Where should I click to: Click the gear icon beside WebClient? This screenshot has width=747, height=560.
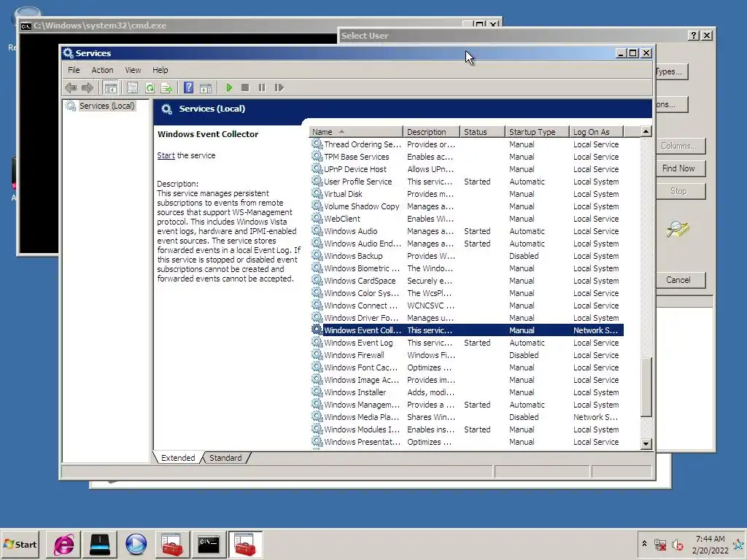pyautogui.click(x=317, y=219)
